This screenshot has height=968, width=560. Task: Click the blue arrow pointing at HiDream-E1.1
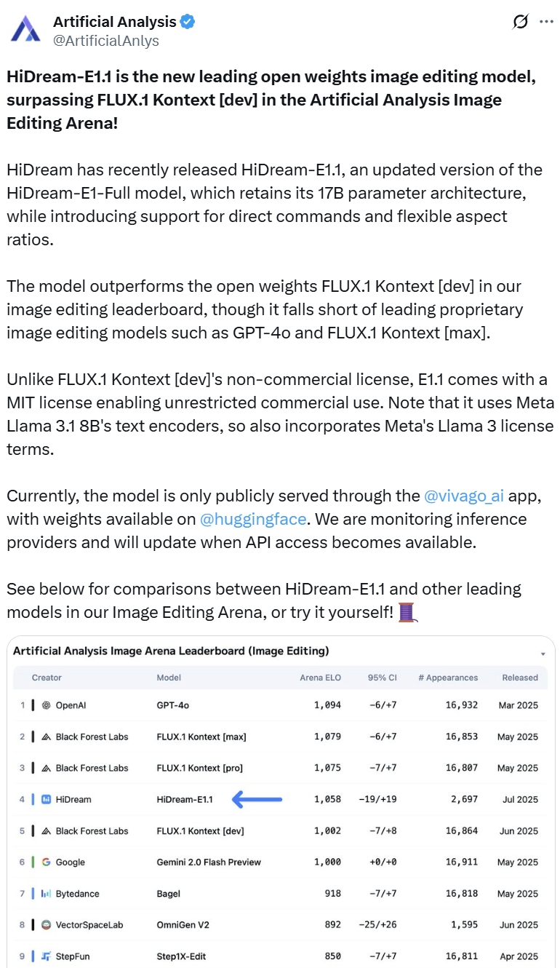257,799
